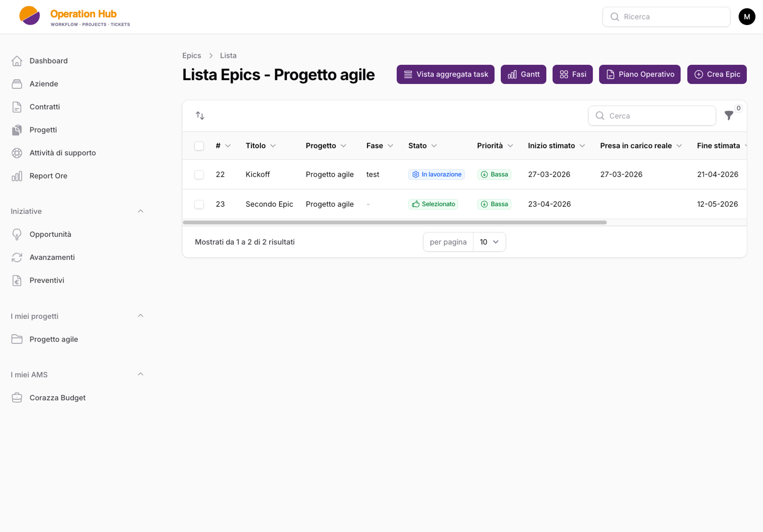Open Aziende in sidebar
The height and width of the screenshot is (532, 763).
(44, 84)
